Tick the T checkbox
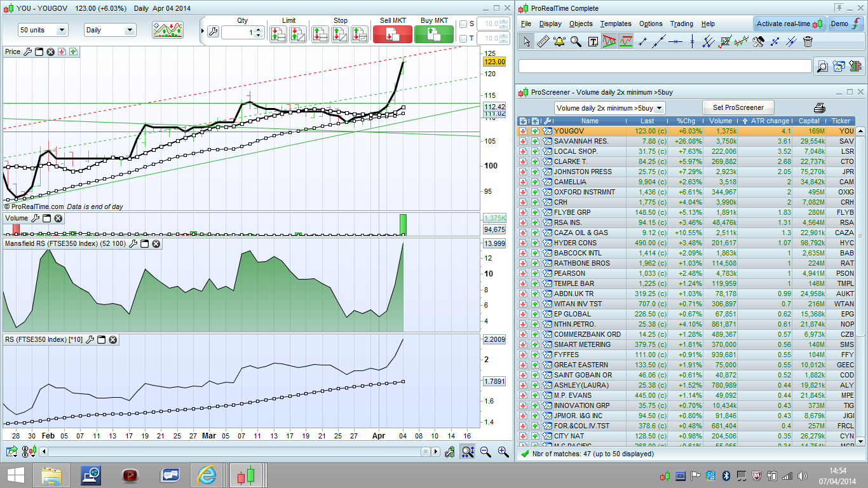The image size is (868, 488). click(463, 39)
